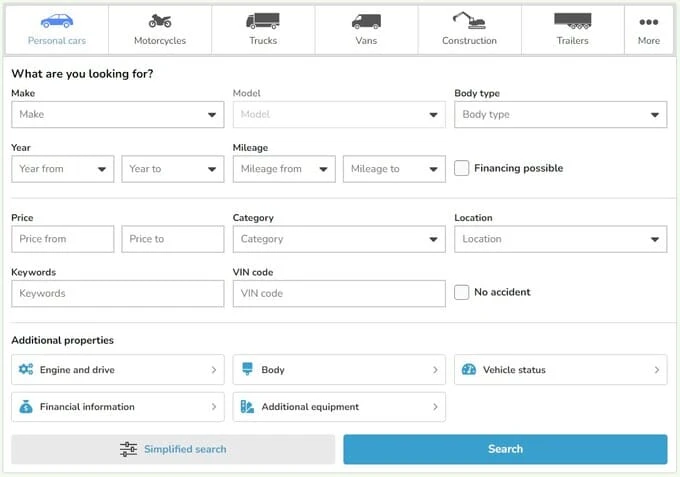The image size is (680, 477).
Task: Click into the VIN code field
Action: click(x=339, y=294)
